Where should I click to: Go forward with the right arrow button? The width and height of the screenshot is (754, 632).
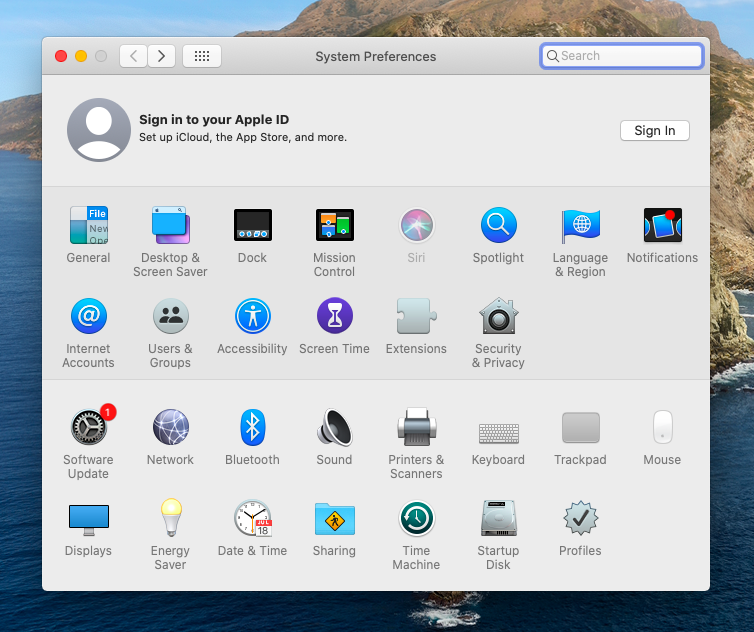click(162, 56)
